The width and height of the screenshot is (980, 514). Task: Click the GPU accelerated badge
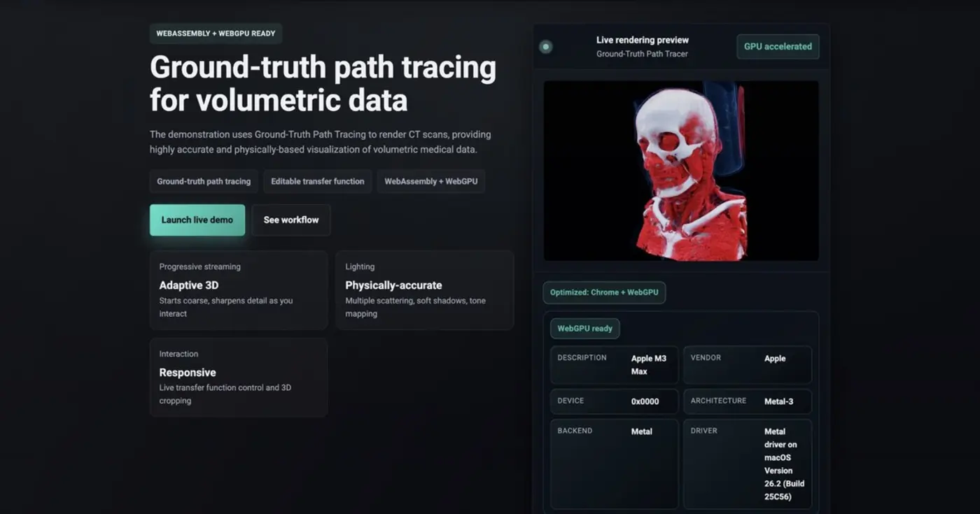point(778,47)
